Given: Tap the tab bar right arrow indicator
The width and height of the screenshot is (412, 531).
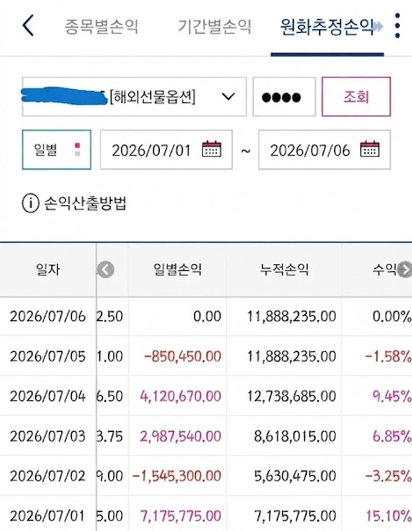Looking at the screenshot, I should (x=378, y=26).
